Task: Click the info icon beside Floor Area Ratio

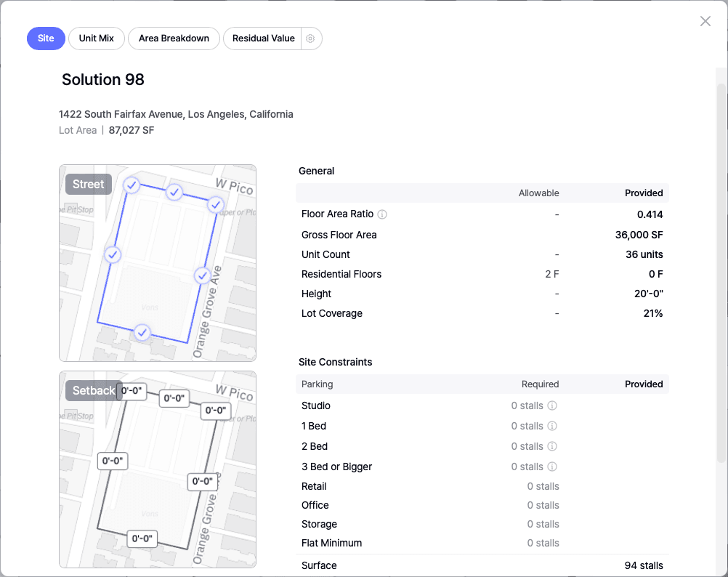Action: click(x=382, y=214)
